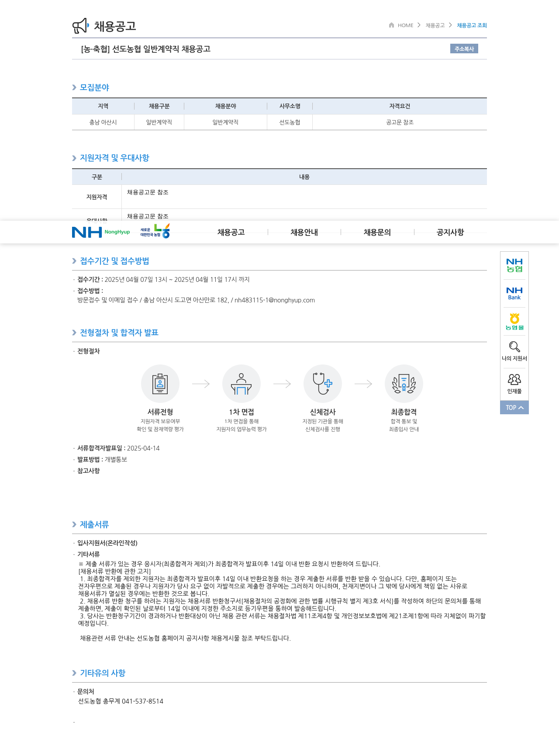This screenshot has width=559, height=756.
Task: Open the 채용안내 menu
Action: [x=304, y=232]
